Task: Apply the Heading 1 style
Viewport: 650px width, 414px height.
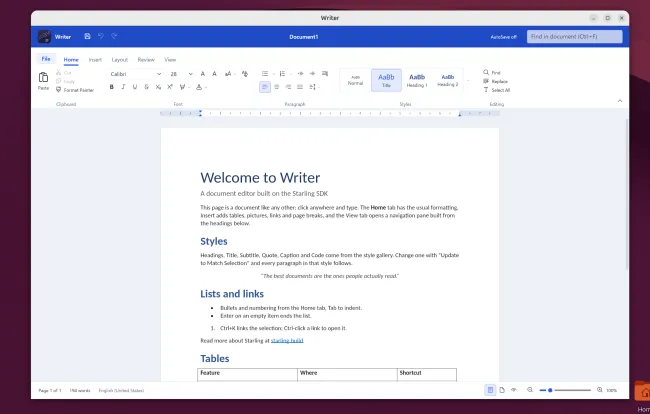Action: click(417, 80)
